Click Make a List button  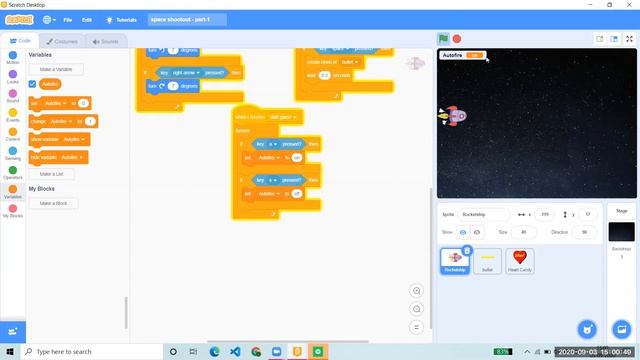pos(51,174)
